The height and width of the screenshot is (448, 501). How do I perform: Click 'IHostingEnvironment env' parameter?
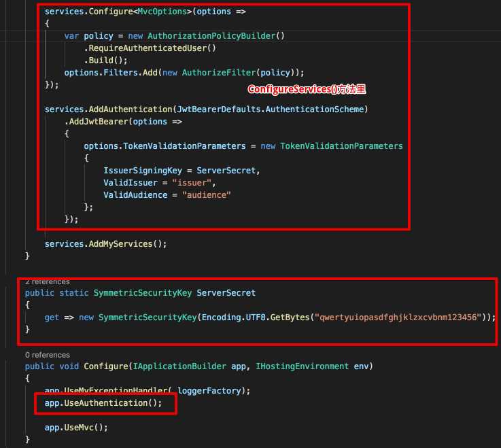coord(312,366)
